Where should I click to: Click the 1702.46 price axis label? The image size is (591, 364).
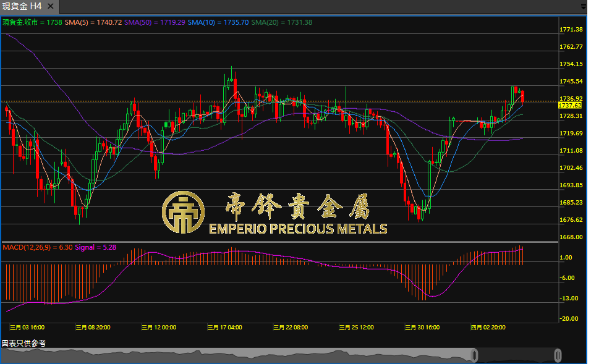[x=571, y=168]
